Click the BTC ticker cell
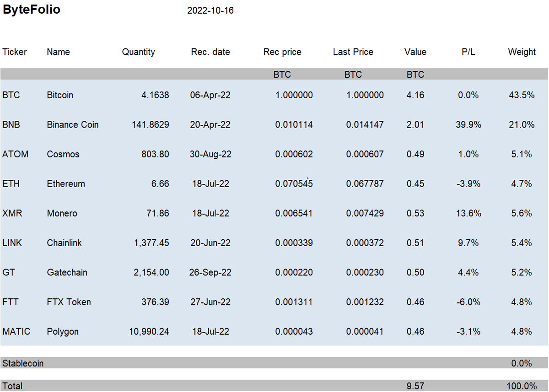549x392 pixels. [x=11, y=95]
